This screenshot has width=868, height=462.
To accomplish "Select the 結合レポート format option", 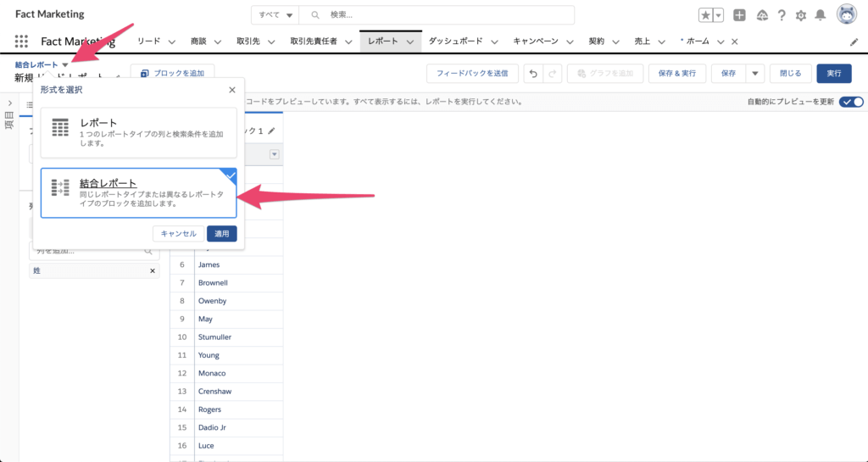I will [138, 193].
